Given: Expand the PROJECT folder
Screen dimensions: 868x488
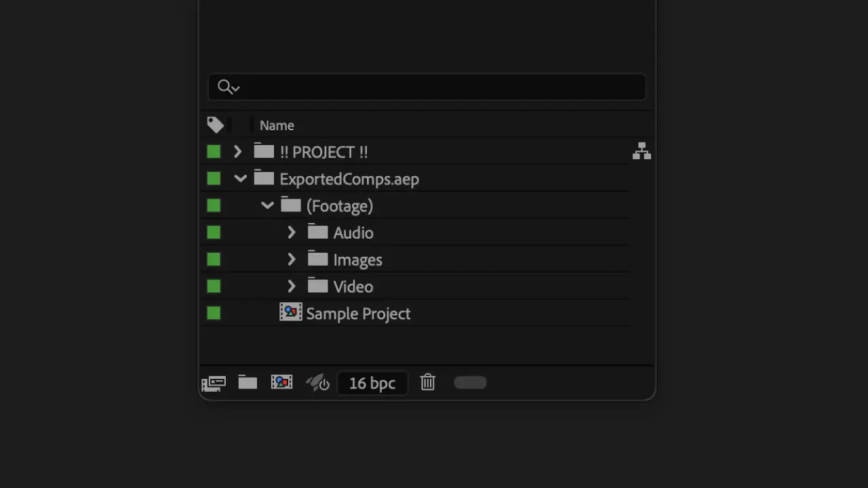Looking at the screenshot, I should coord(237,151).
